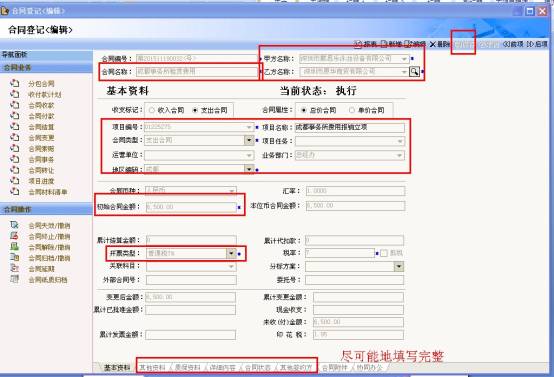
Task: Switch to the 详细内容 tab
Action: coord(223,367)
